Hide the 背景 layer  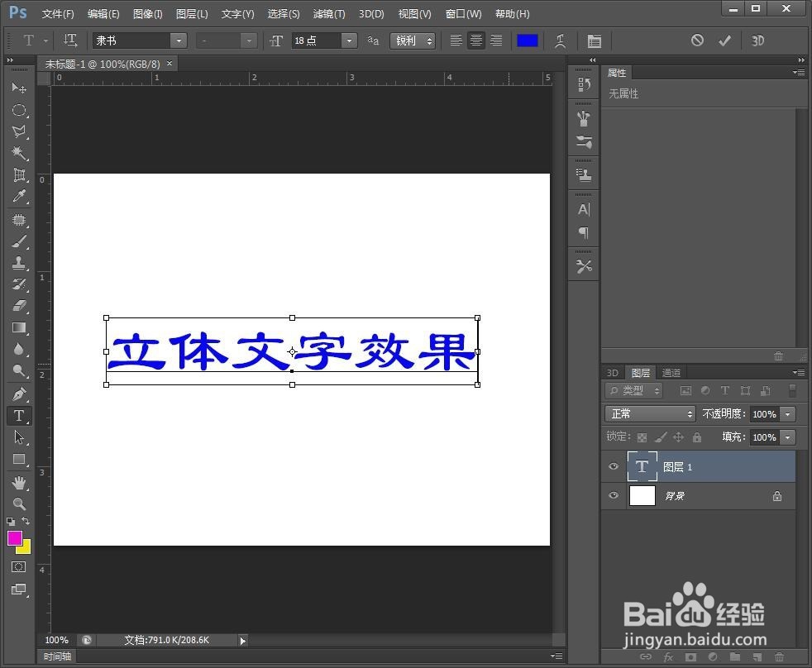click(613, 495)
